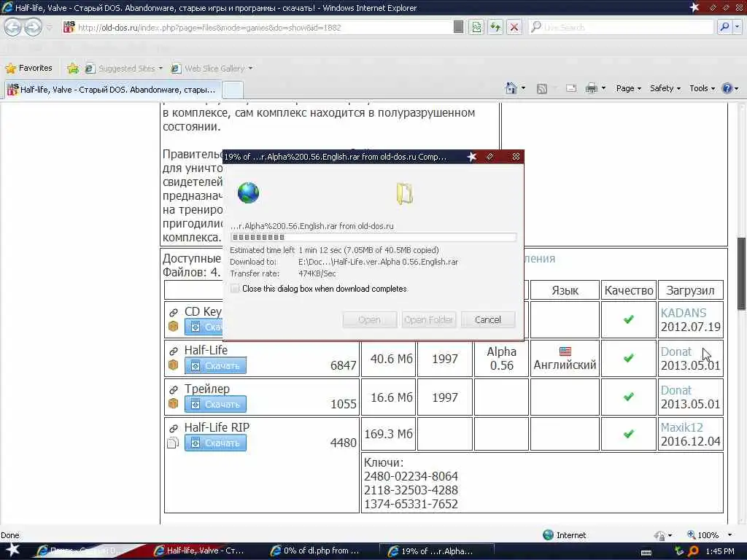Click the orange search icon in system tray
The image size is (747, 560).
click(x=693, y=551)
